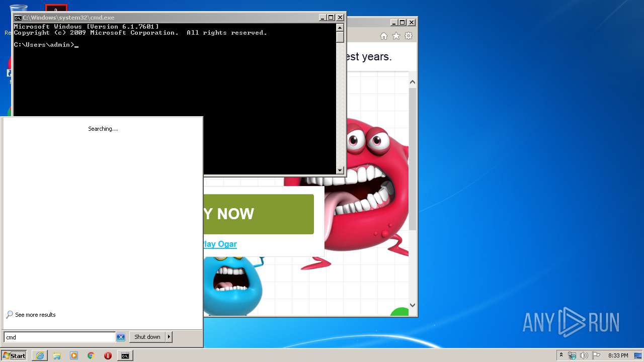Click browser page scroll up arrow
This screenshot has height=362, width=644.
[413, 82]
